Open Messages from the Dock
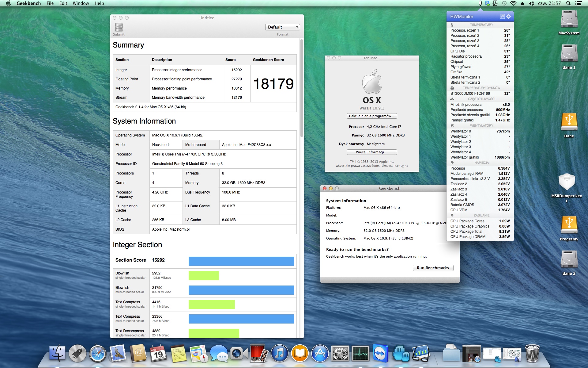This screenshot has height=368, width=588. [219, 354]
